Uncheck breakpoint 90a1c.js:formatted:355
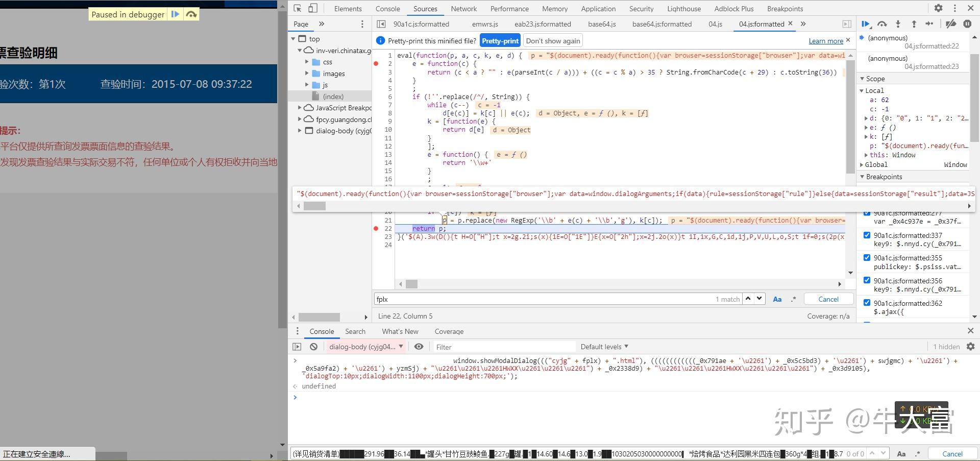Image resolution: width=980 pixels, height=461 pixels. pyautogui.click(x=867, y=258)
